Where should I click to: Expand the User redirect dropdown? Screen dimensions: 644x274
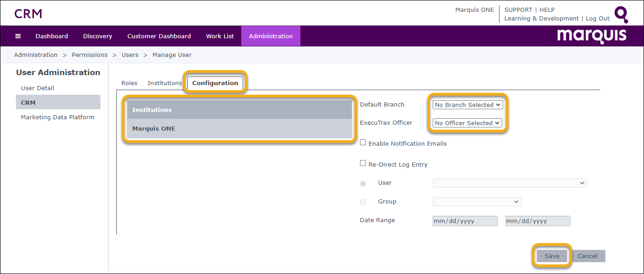510,183
